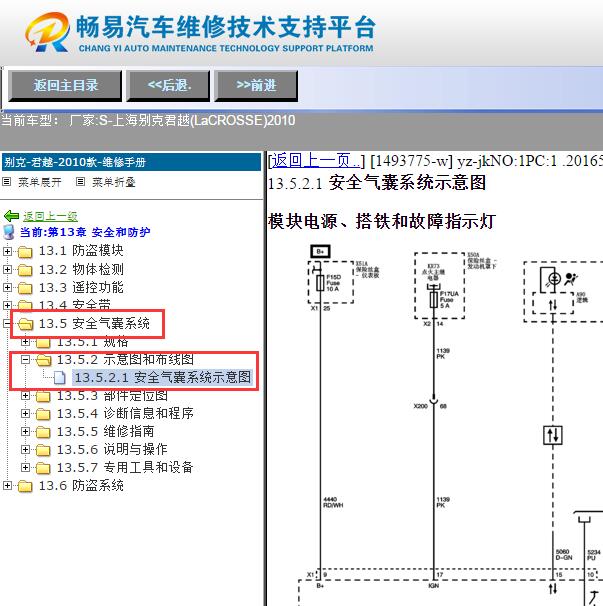The image size is (603, 606).
Task: Go forward with the >>前进 button
Action: point(256,85)
